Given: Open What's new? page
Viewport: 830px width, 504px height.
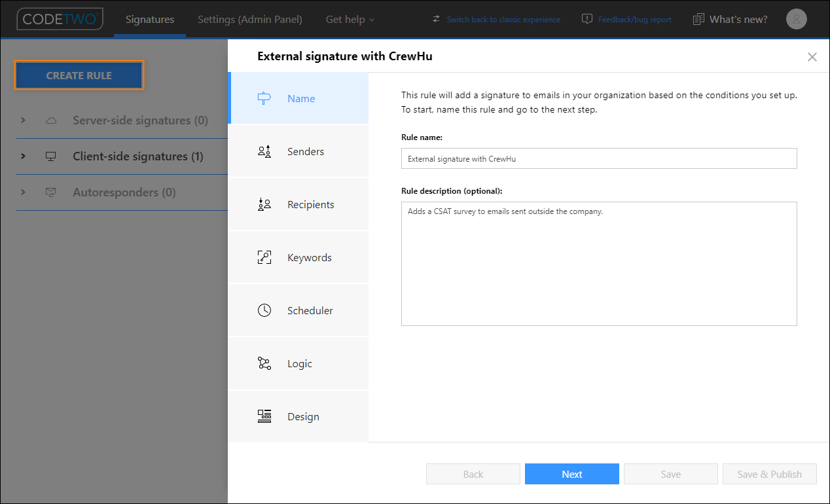Looking at the screenshot, I should coord(738,19).
